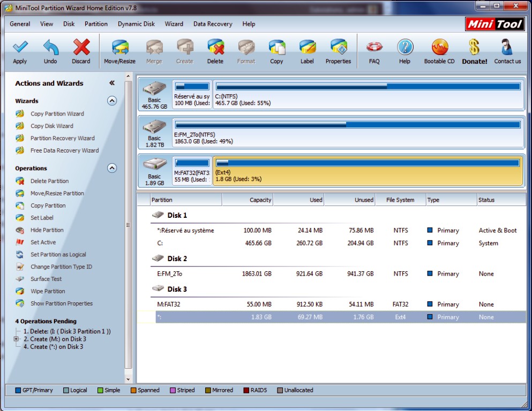Open the View menu
This screenshot has height=411, width=532.
(x=47, y=24)
